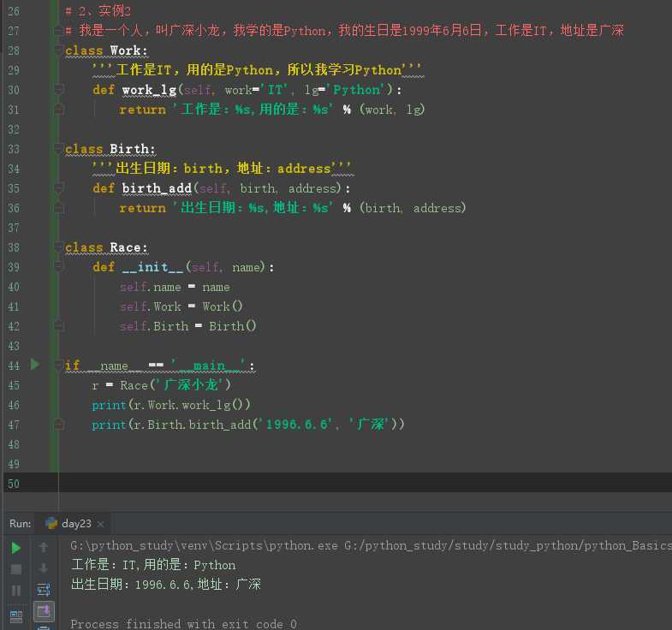Click print on line 46
Screen dimensions: 672x630
[x=109, y=405]
